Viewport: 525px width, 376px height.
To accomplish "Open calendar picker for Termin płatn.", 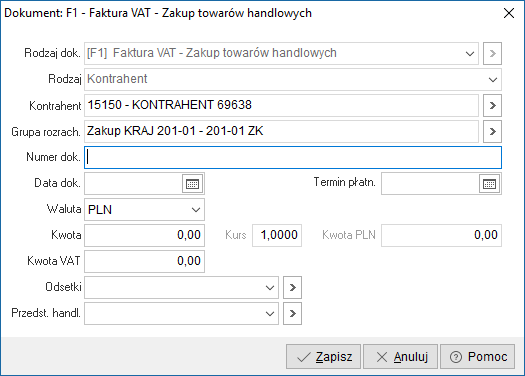I will pyautogui.click(x=490, y=183).
